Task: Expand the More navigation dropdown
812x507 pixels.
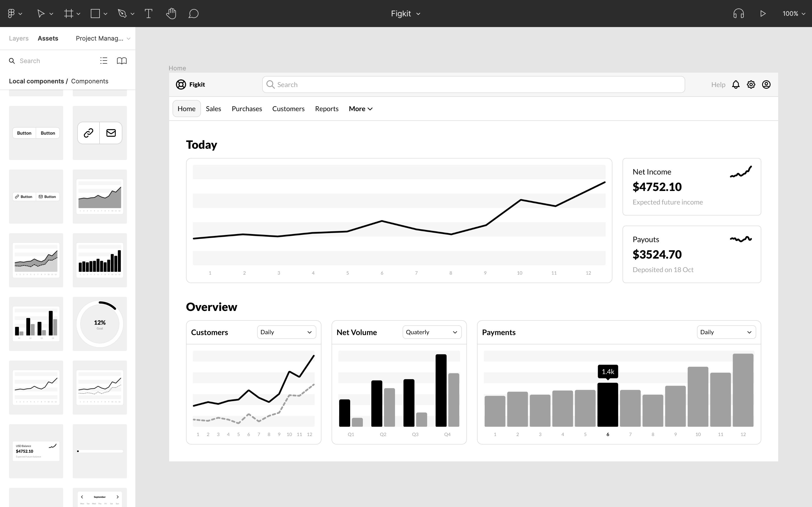Action: tap(361, 108)
